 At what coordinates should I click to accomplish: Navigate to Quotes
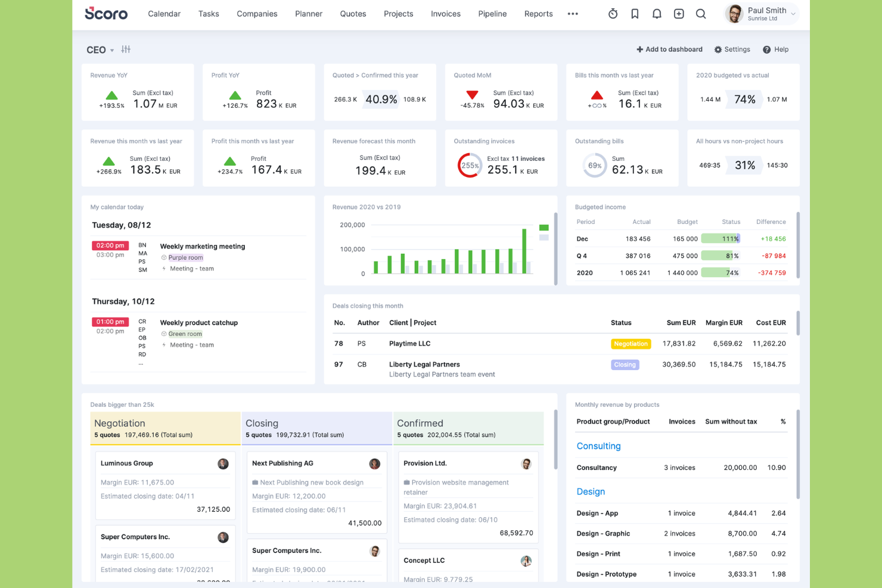pyautogui.click(x=353, y=14)
